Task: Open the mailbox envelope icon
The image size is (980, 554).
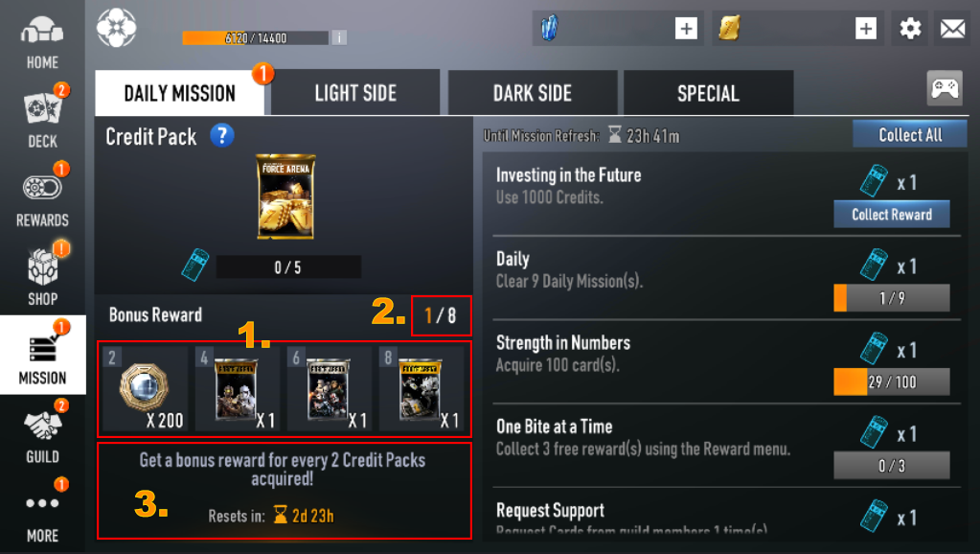Action: pos(952,28)
